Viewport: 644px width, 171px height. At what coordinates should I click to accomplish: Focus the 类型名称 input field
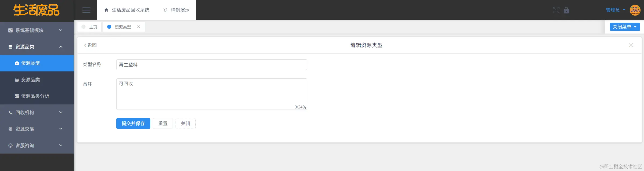tap(212, 65)
